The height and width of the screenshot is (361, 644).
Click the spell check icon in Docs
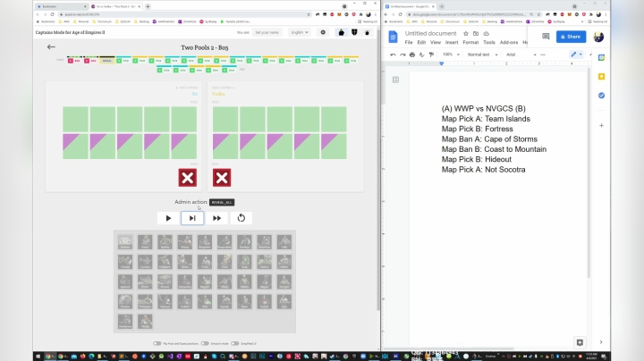pos(421,55)
